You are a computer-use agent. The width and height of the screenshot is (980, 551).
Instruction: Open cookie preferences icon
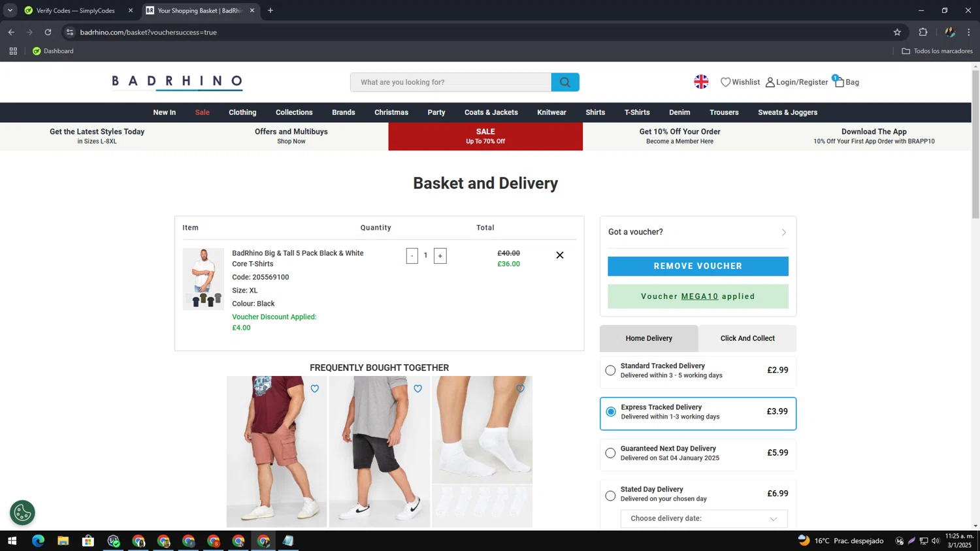pos(22,512)
